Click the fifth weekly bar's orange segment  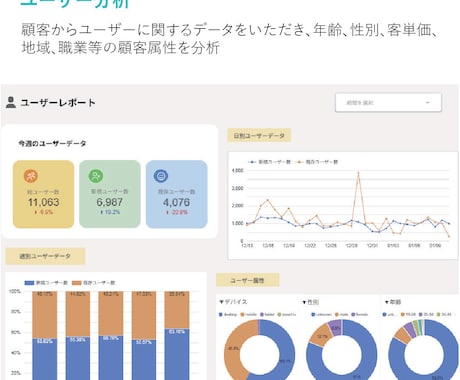point(177,310)
